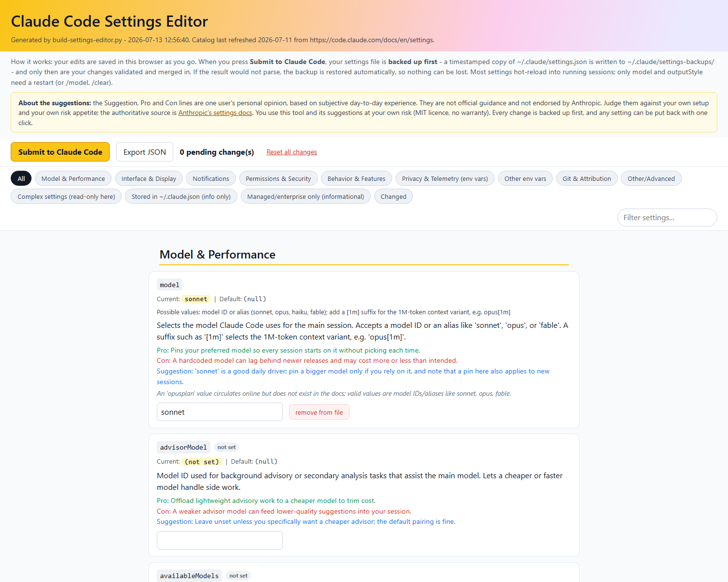Click the advisorModel setting name tag
Screen dimensions: 728x582
[183, 447]
